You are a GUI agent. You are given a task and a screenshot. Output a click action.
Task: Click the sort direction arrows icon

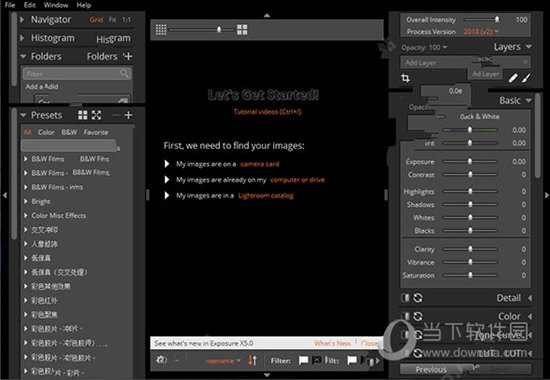253,360
